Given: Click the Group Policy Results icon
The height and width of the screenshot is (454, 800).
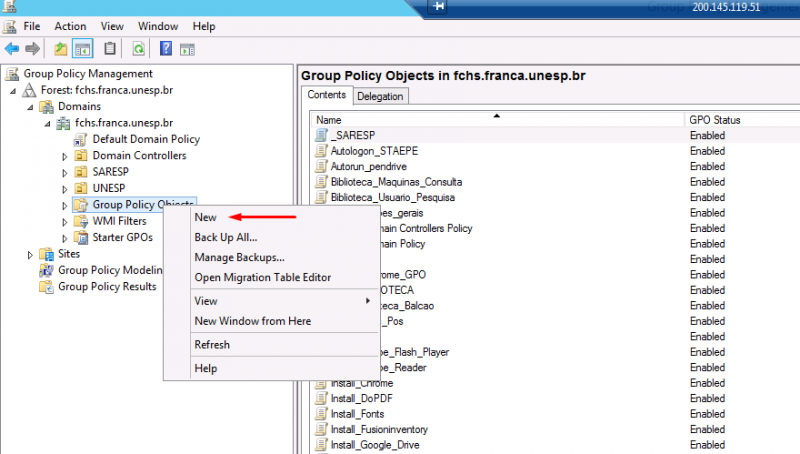Looking at the screenshot, I should tap(46, 286).
